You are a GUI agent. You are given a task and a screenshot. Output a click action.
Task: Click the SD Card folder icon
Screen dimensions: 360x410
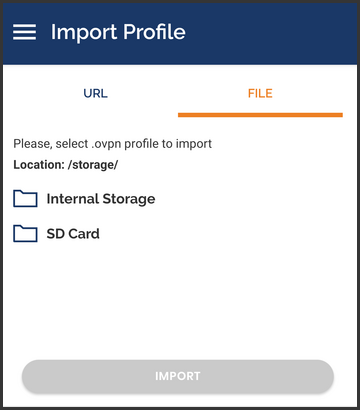click(25, 233)
